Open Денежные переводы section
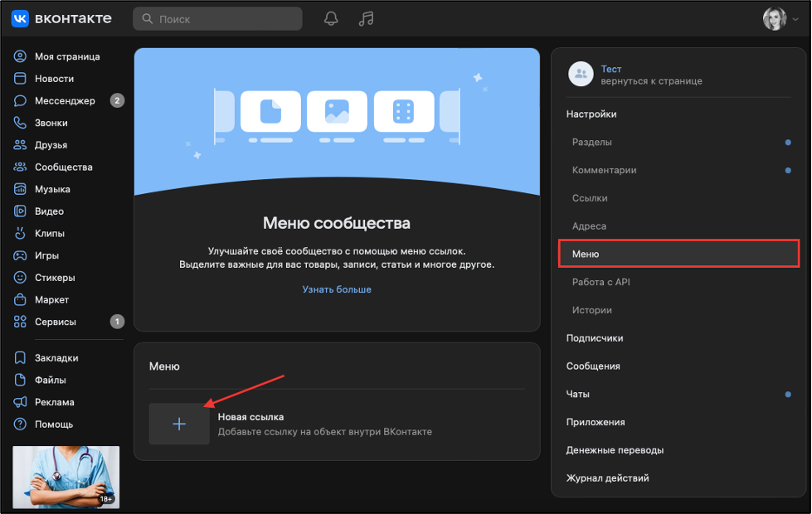Screen dimensions: 812x514 615,450
